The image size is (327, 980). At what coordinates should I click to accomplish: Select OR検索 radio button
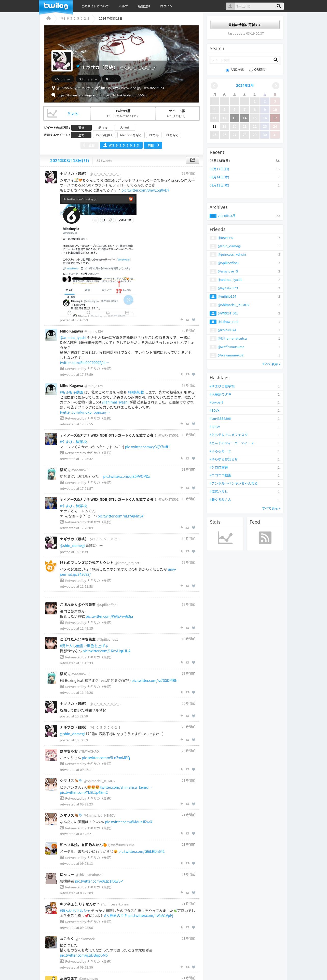(x=251, y=70)
